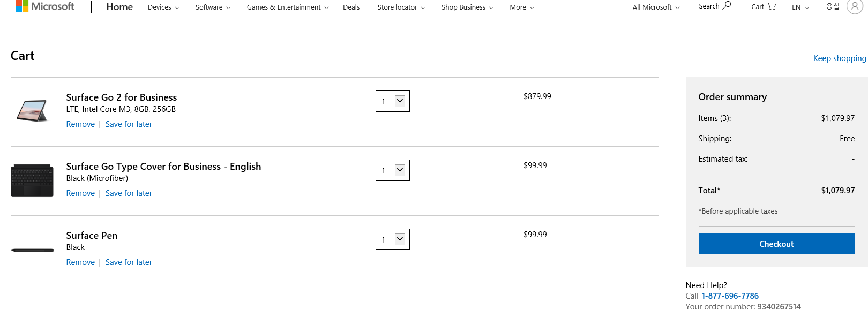
Task: Open quantity dropdown for Surface Pen
Action: click(x=393, y=239)
